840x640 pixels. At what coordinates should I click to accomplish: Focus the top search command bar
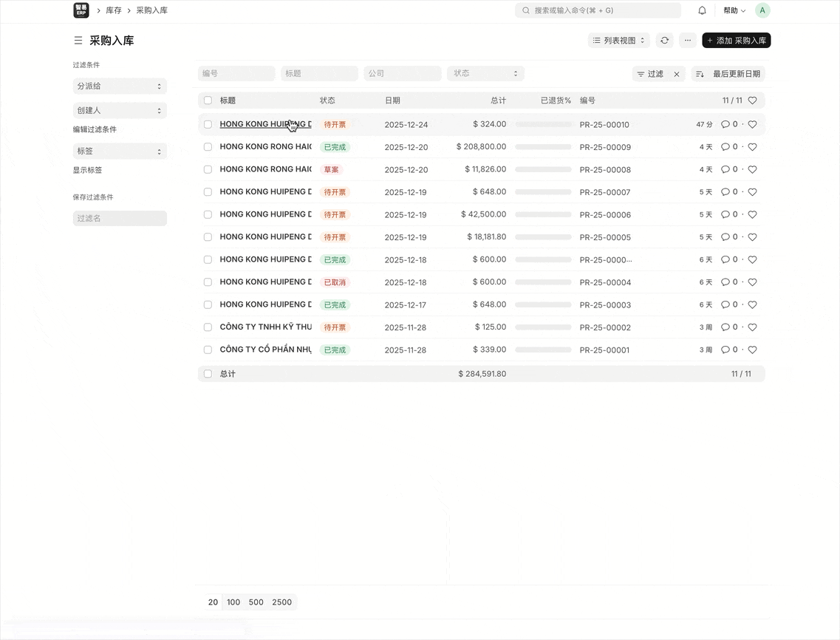coord(598,10)
